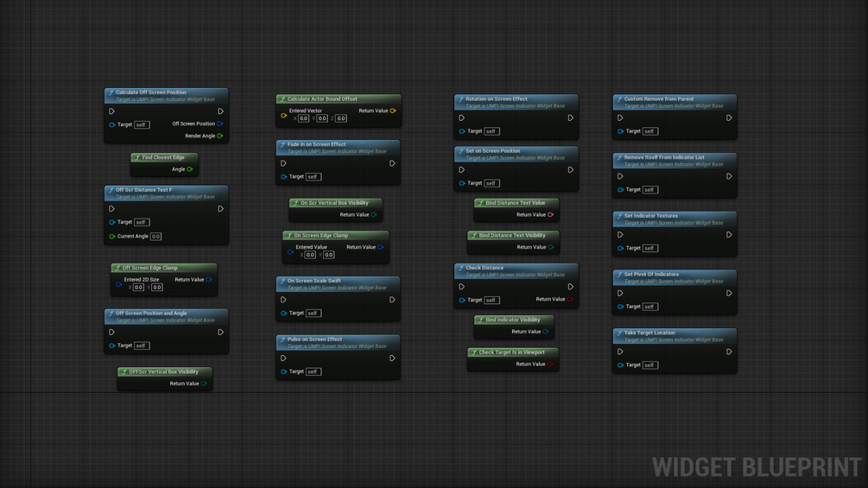The image size is (868, 488).
Task: Click Entered Value pin of On Screen Edge Clamp
Action: point(290,251)
